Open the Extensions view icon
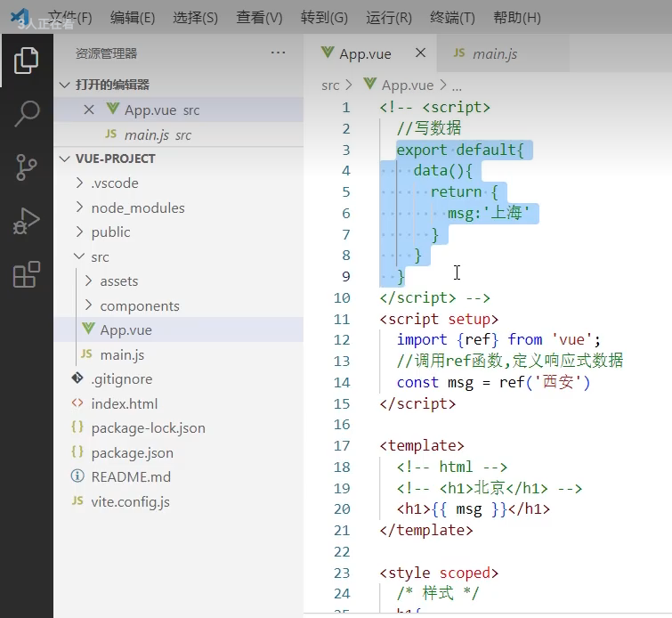The height and width of the screenshot is (618, 672). click(x=26, y=274)
